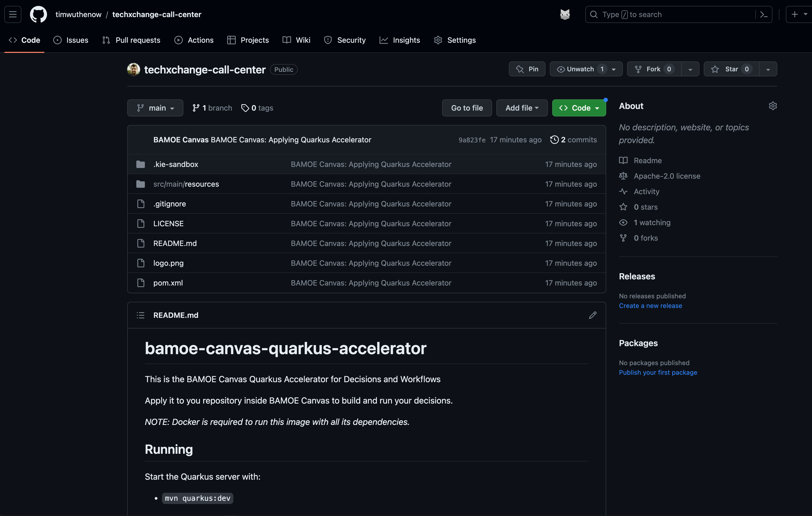The height and width of the screenshot is (516, 812).
Task: Switch to the Projects tab
Action: point(248,40)
